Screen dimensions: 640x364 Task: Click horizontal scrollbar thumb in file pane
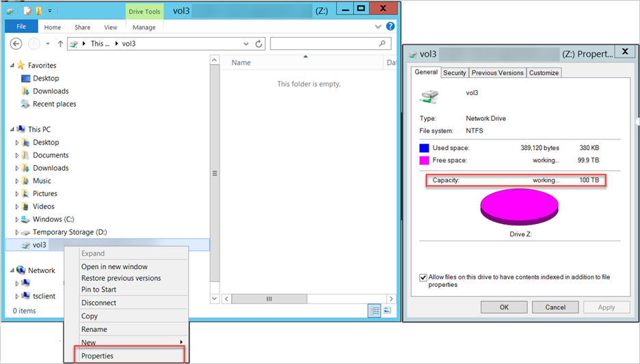coord(269,299)
